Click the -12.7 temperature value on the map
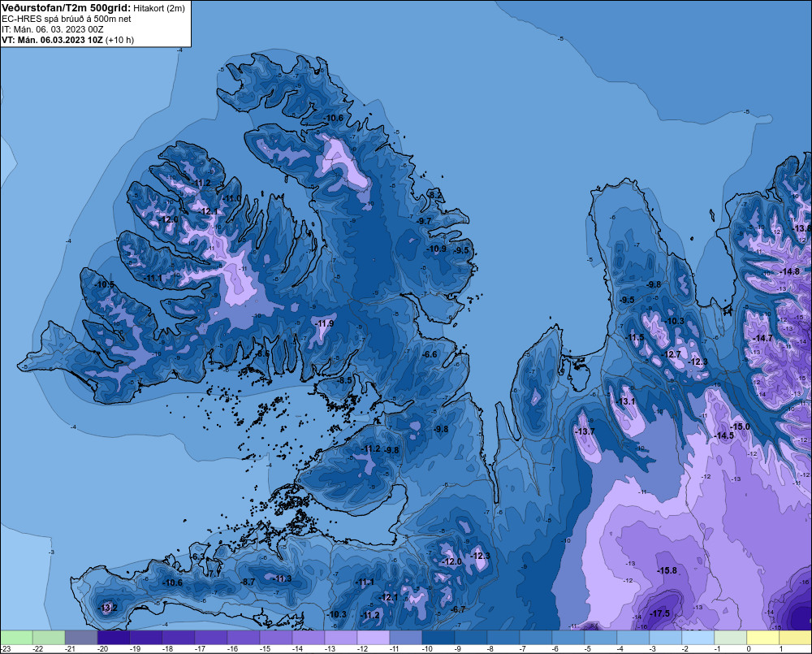This screenshot has width=812, height=654. 672,354
